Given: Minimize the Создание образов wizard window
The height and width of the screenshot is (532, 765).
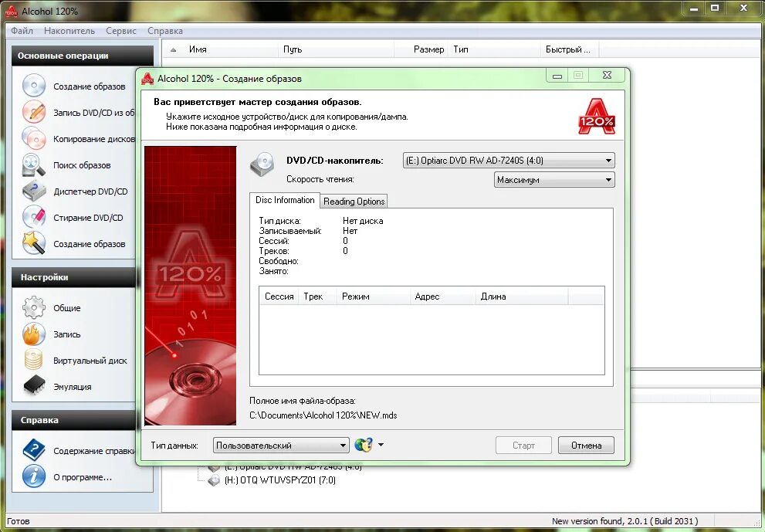Looking at the screenshot, I should pos(557,75).
